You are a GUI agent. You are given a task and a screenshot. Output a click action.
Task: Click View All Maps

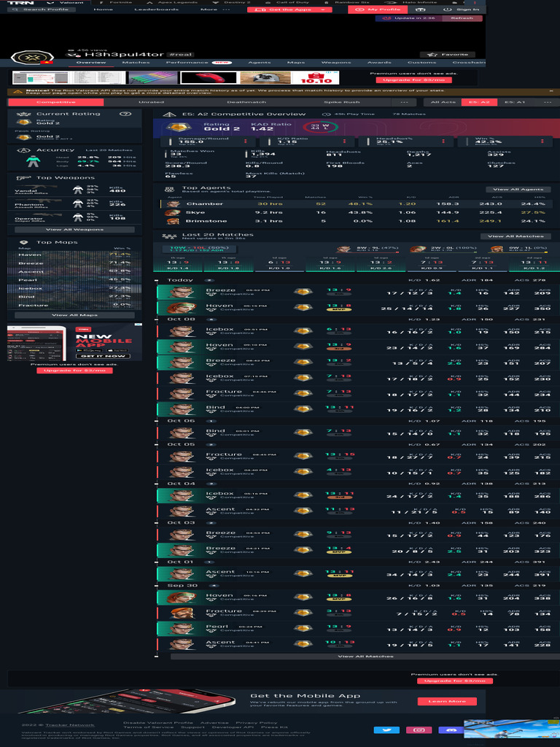[74, 315]
